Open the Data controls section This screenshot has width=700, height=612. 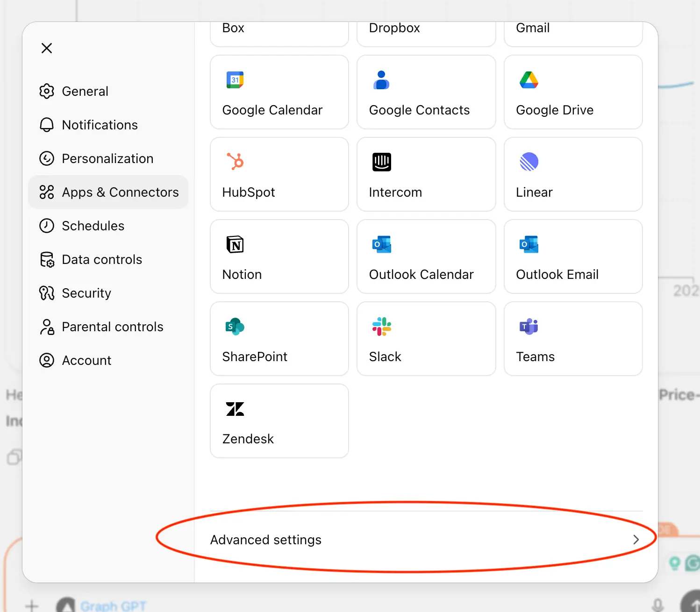[x=102, y=259]
